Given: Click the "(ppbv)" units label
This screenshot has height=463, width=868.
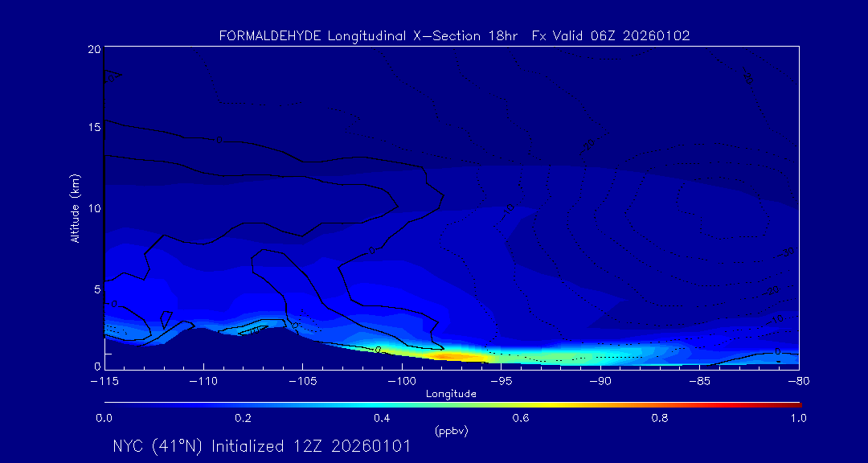Looking at the screenshot, I should pos(451,432).
